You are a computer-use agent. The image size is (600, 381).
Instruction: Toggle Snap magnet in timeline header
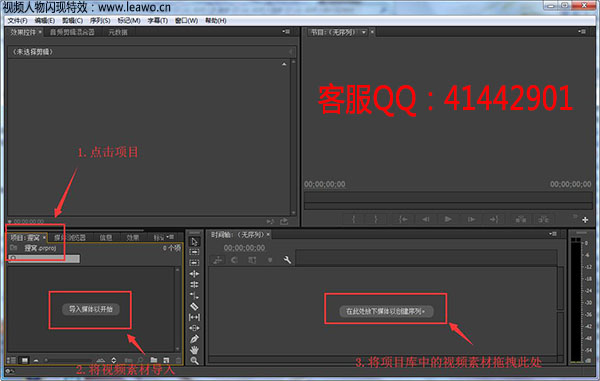[234, 260]
